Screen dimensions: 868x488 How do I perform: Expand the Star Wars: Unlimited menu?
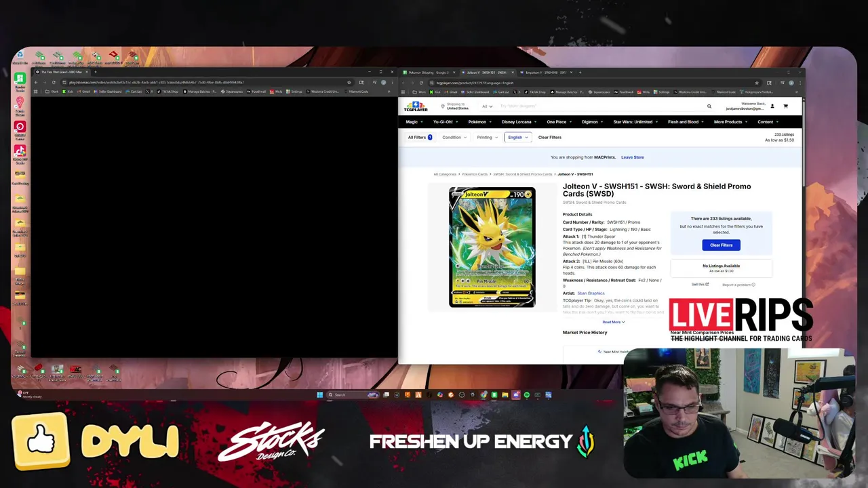(635, 122)
